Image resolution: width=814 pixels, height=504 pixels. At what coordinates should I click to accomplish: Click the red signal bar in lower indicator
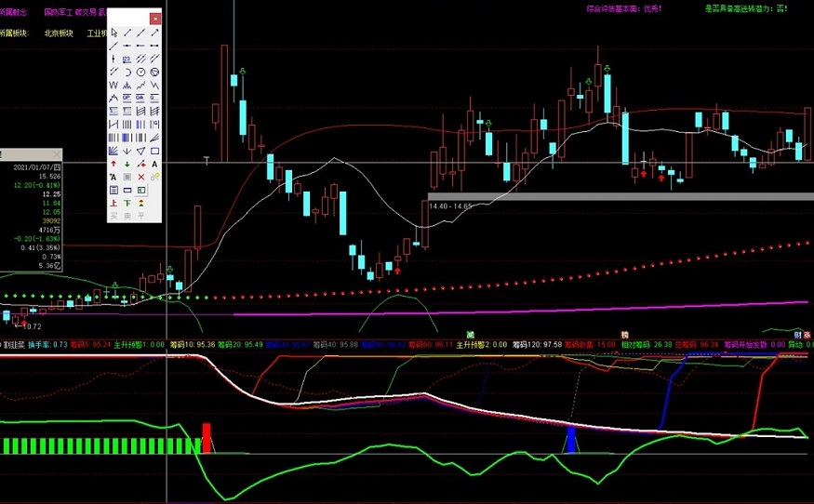(x=207, y=438)
